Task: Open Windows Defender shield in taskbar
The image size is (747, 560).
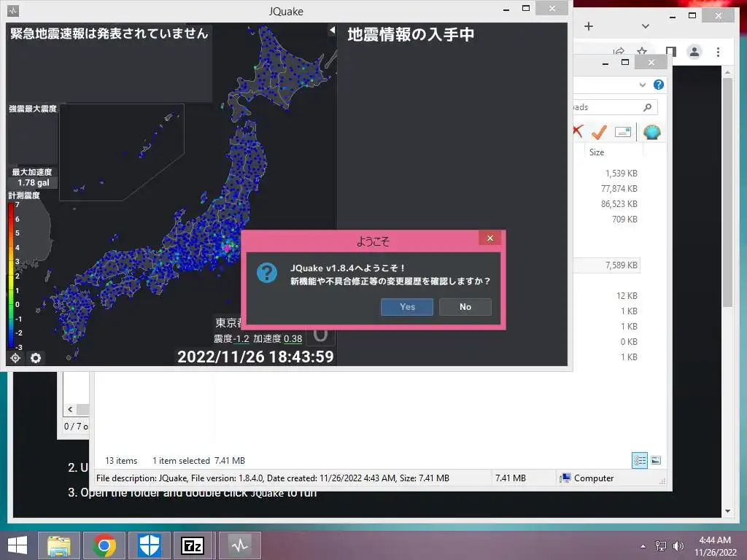Action: (x=149, y=545)
